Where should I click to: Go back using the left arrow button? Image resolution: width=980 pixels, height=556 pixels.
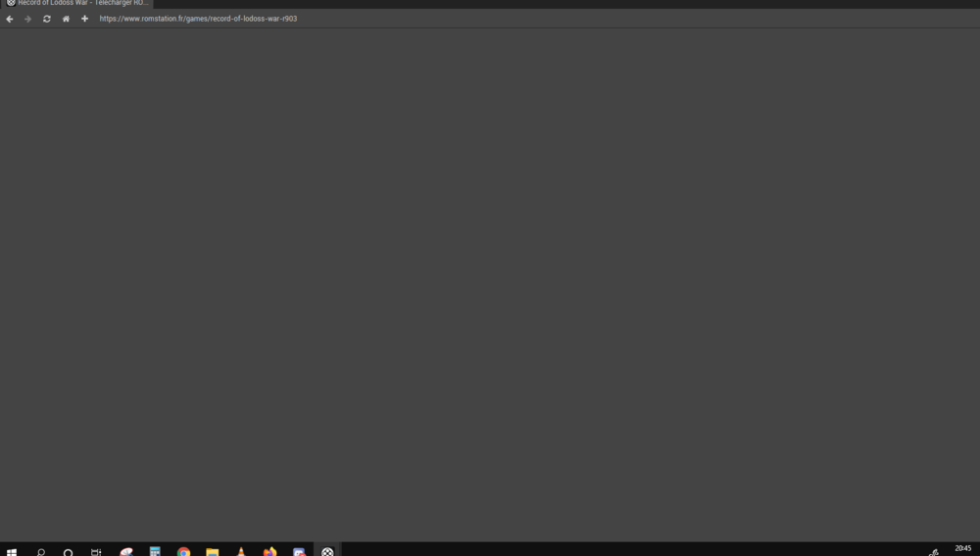pos(10,19)
